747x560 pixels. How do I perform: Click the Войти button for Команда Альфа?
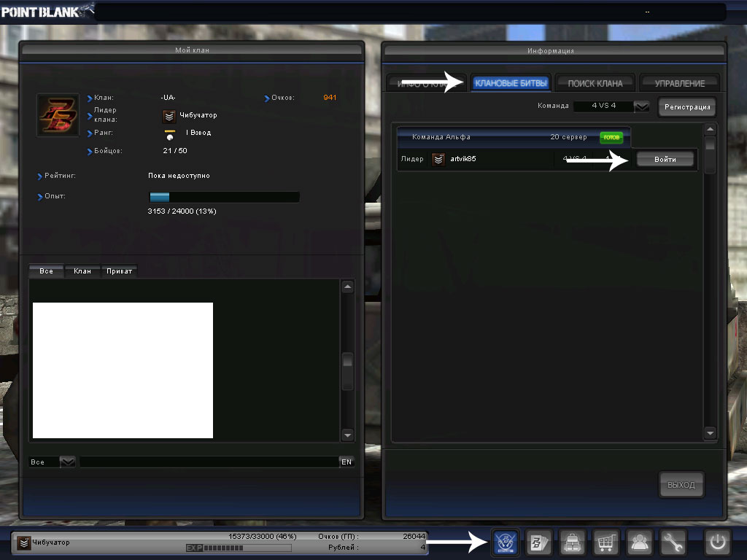[x=665, y=160]
